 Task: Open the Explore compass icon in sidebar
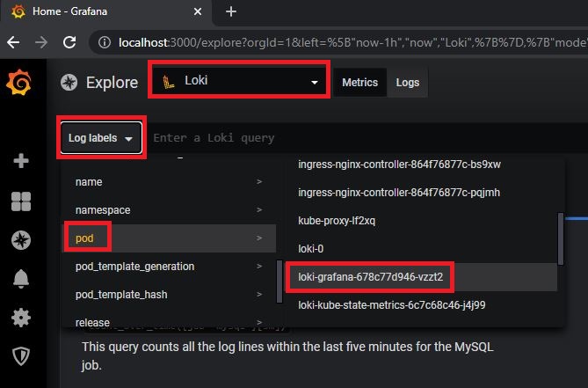click(21, 240)
